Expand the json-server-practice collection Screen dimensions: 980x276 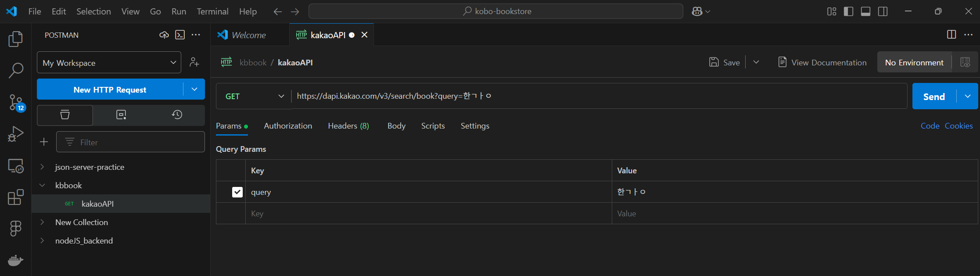tap(42, 167)
